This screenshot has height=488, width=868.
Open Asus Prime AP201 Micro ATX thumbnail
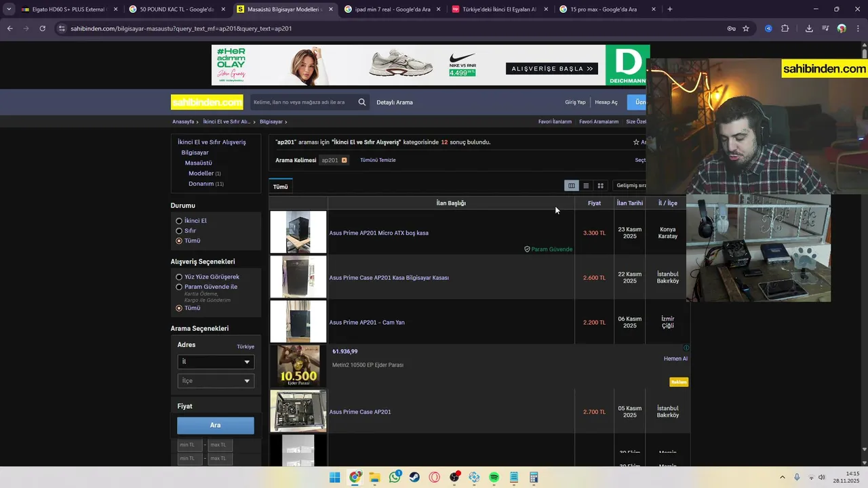(298, 232)
